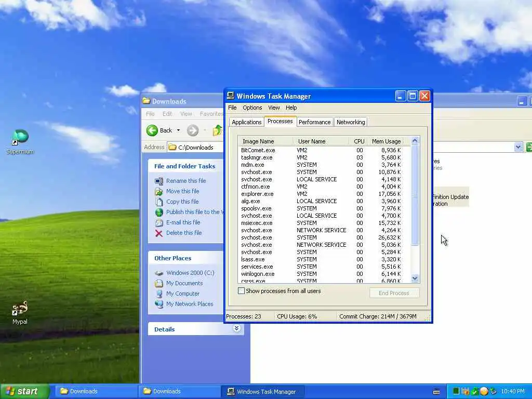Click the Downloads window title bar folder icon
The image size is (532, 399).
[x=147, y=101]
